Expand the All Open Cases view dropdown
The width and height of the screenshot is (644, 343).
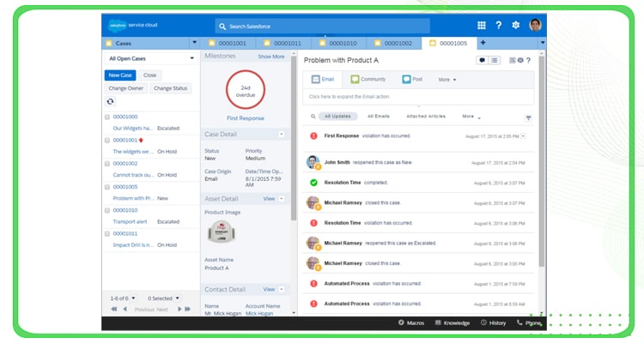click(191, 58)
